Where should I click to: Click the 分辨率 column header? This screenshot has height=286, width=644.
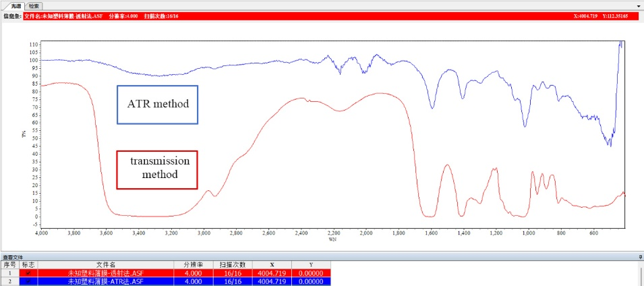click(194, 264)
